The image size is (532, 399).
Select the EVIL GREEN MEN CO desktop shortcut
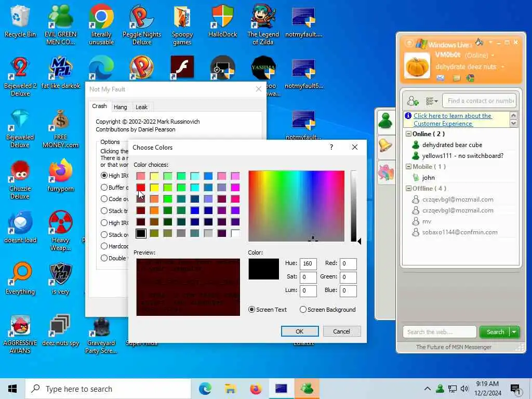60,24
